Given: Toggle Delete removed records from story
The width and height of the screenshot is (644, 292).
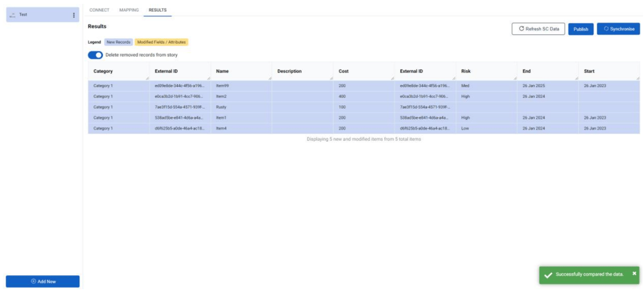Looking at the screenshot, I should [95, 55].
